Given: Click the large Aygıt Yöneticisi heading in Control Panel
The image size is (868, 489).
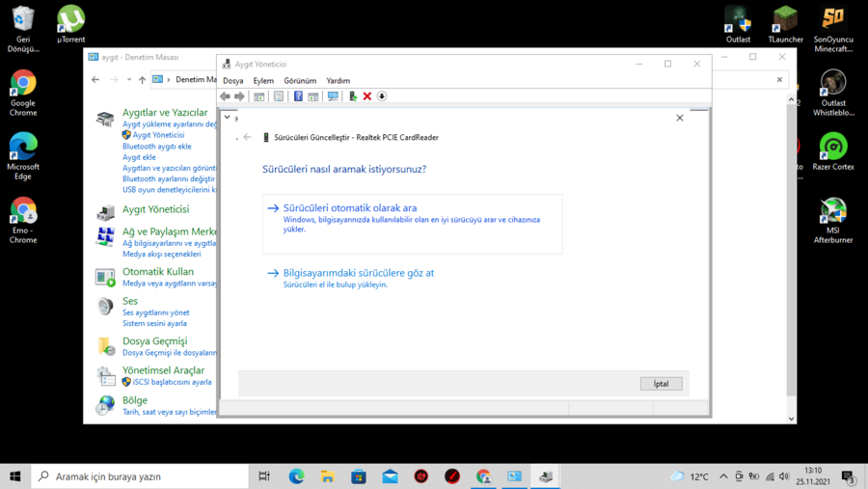Looking at the screenshot, I should coord(155,209).
